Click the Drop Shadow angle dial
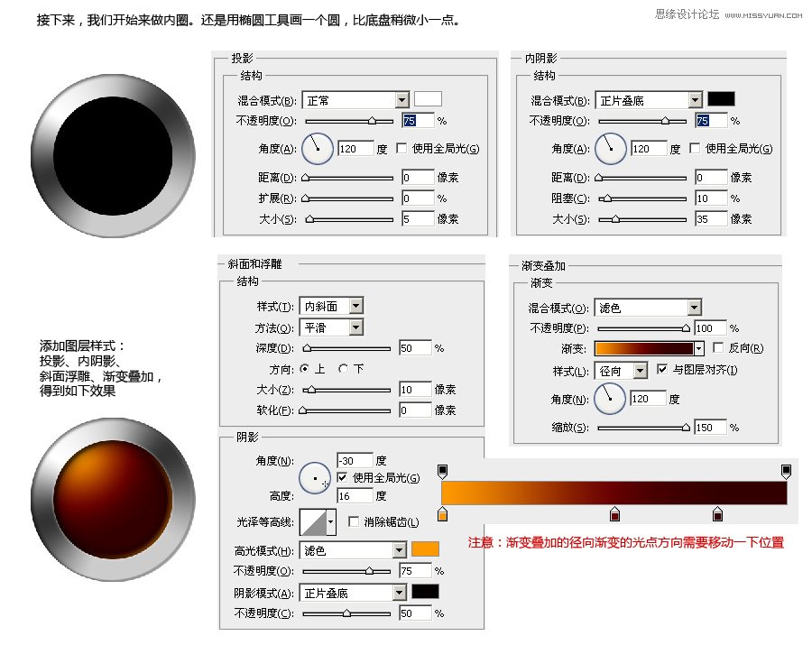 tap(318, 148)
